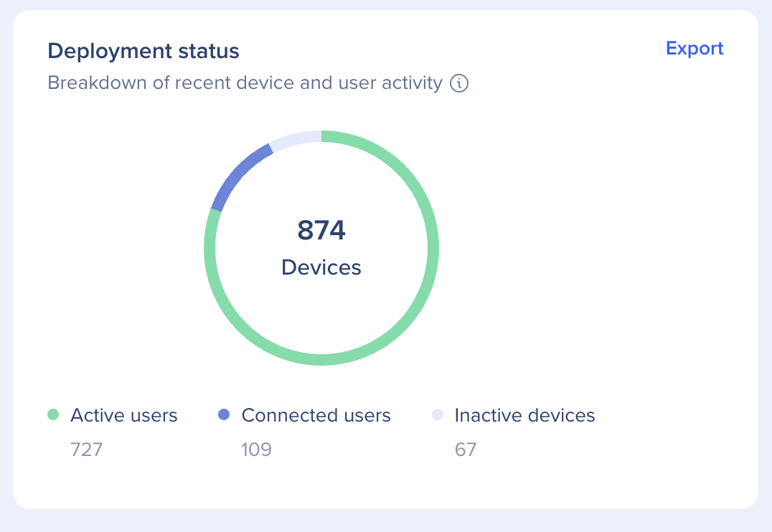The width and height of the screenshot is (772, 532).
Task: Click the 109 connected users count
Action: (x=257, y=450)
